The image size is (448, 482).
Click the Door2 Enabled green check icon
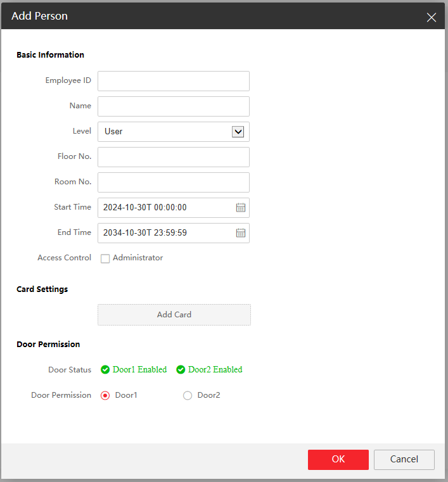point(181,370)
